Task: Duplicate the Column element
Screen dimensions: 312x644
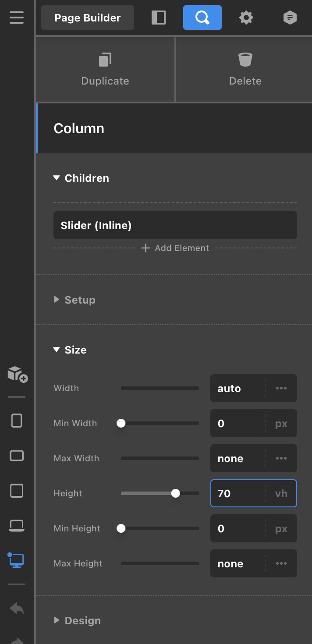Action: pos(105,69)
